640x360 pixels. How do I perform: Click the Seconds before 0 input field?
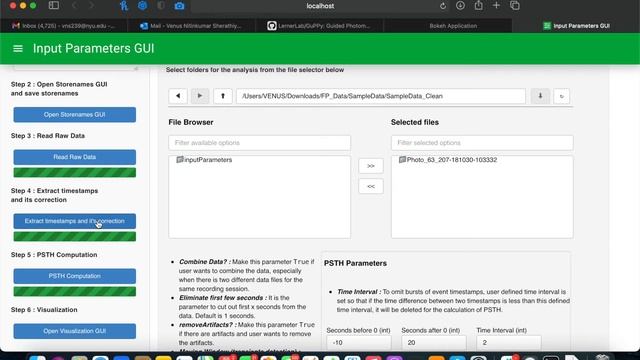pos(359,343)
